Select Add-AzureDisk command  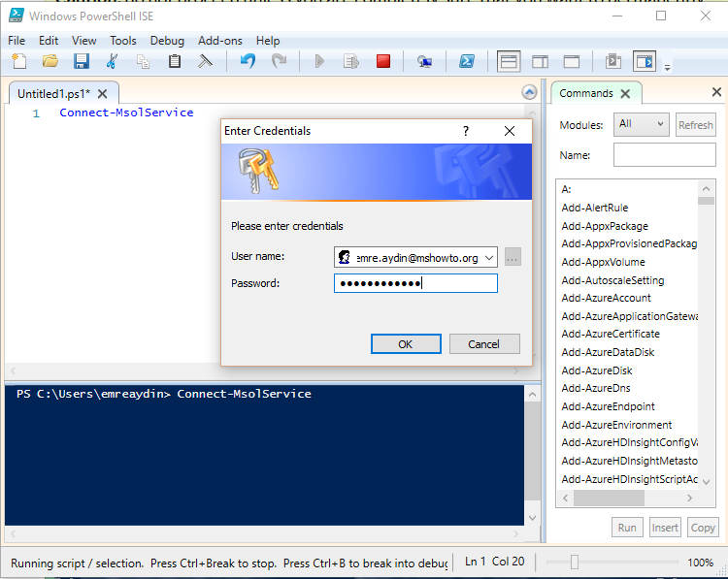(597, 370)
